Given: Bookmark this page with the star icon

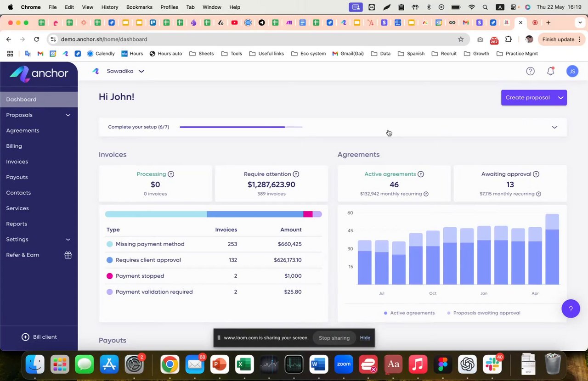Looking at the screenshot, I should coord(461,39).
